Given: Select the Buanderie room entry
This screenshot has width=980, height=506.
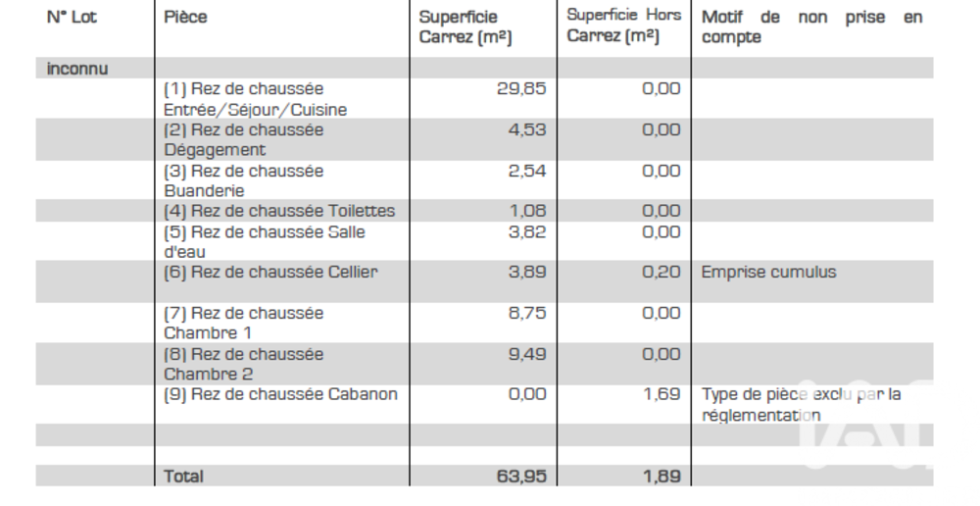Looking at the screenshot, I should (243, 180).
